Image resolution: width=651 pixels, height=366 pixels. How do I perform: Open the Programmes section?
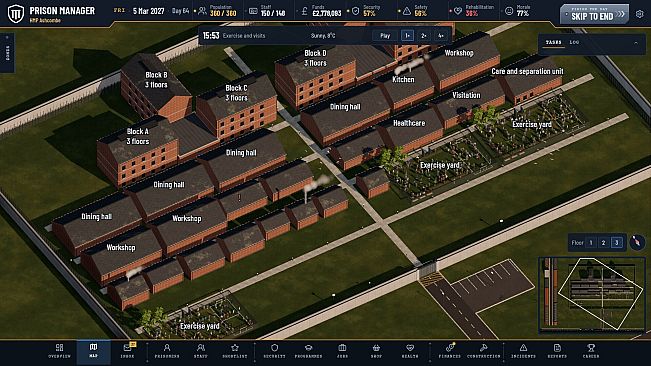(308, 351)
